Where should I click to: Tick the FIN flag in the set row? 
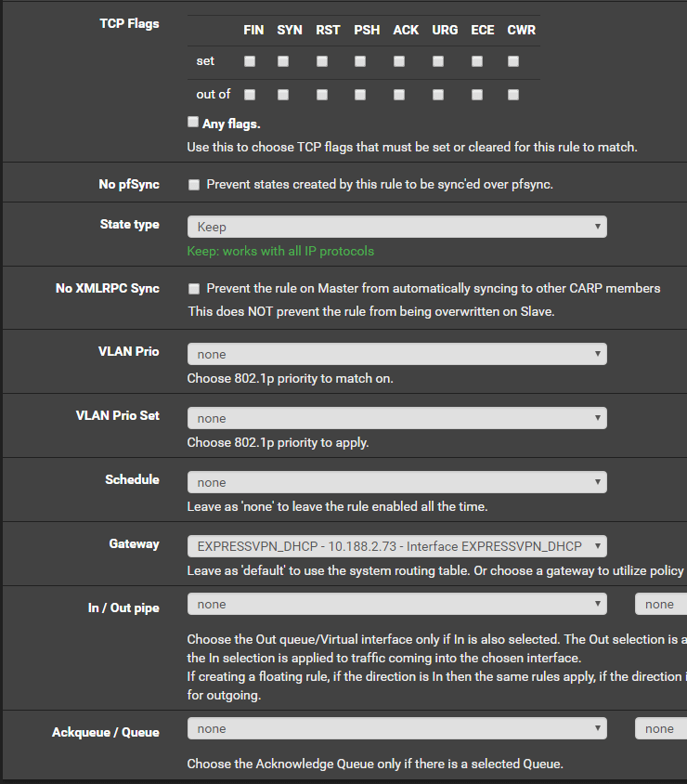[x=250, y=61]
